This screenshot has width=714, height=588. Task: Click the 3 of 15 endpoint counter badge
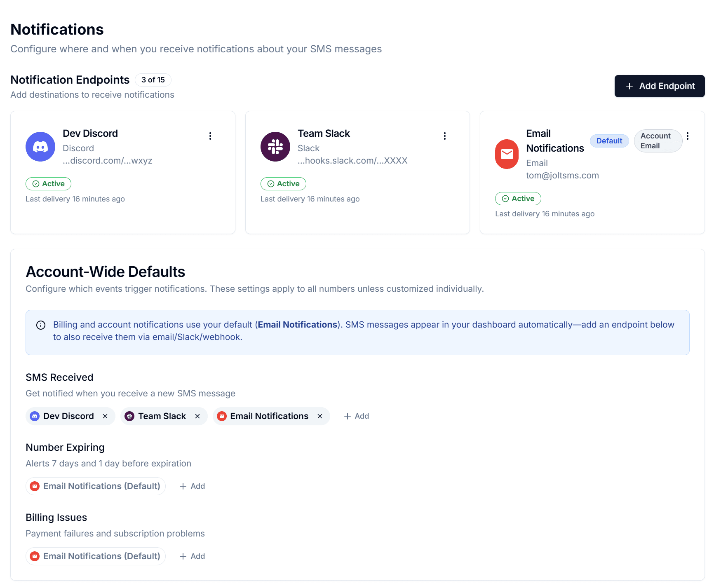153,80
